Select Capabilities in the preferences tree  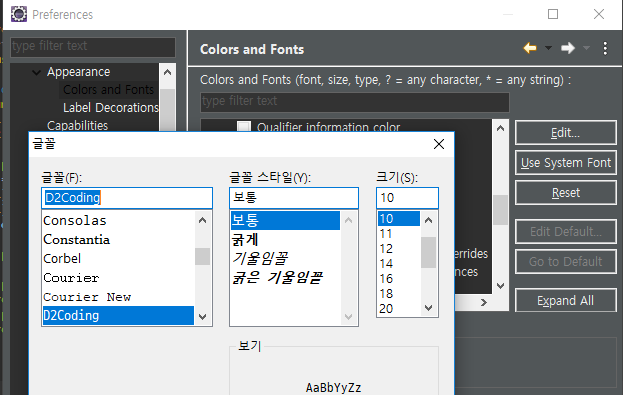click(77, 125)
